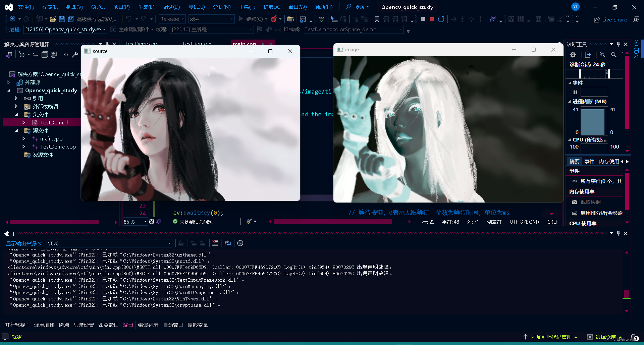Open properties wrench in Solution Explorer

point(75,54)
